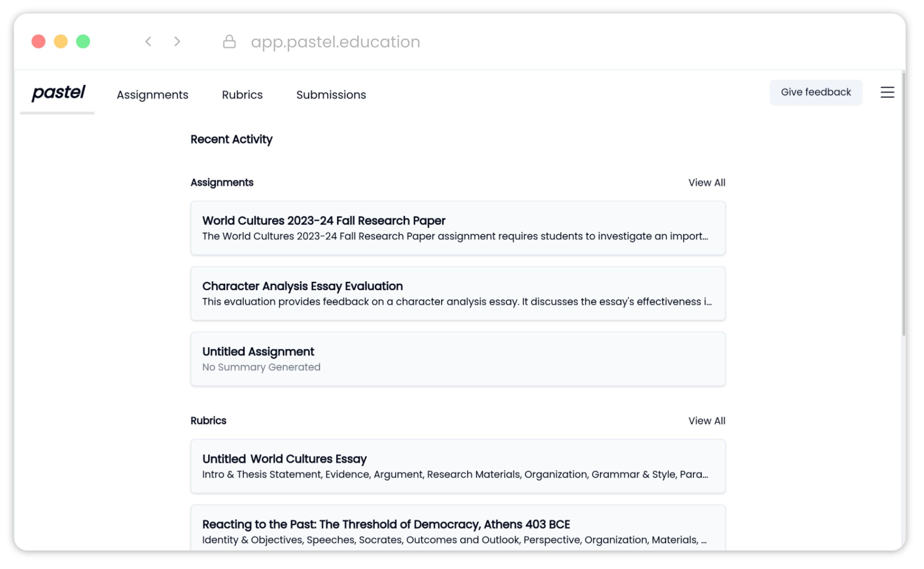The image size is (924, 569).
Task: Click the yellow minimize window dot
Action: tap(61, 42)
